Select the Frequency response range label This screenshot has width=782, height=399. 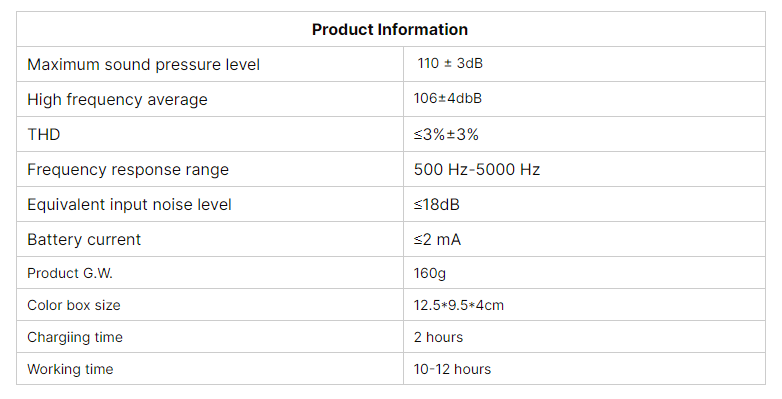click(x=128, y=170)
